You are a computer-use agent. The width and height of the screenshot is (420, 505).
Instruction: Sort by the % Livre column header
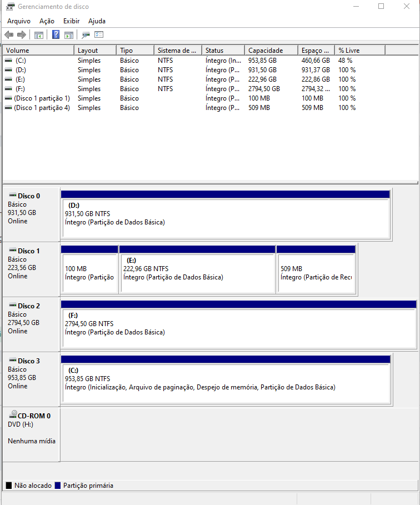(360, 51)
